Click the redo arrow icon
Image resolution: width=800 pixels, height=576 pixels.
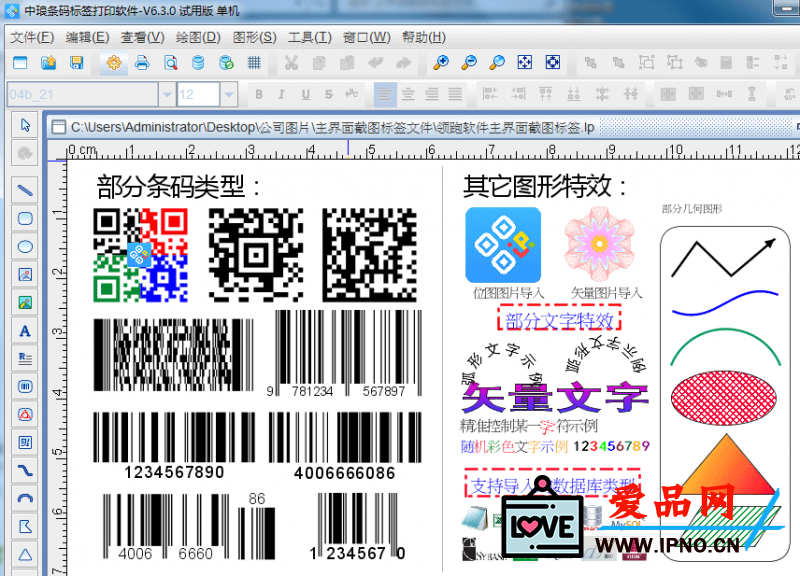pos(403,63)
